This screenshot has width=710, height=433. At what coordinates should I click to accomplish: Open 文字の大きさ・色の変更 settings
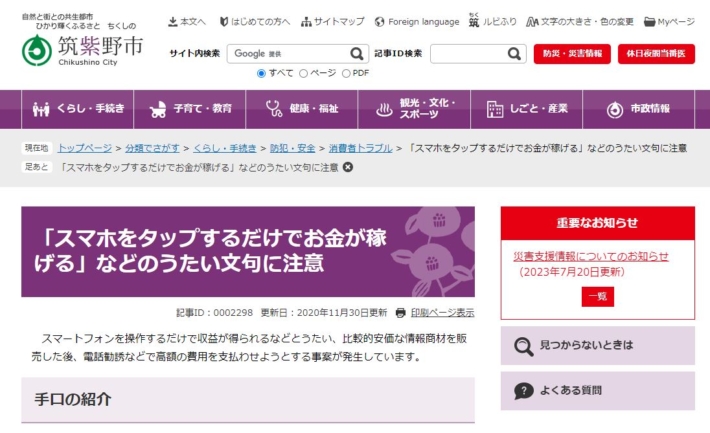pyautogui.click(x=580, y=22)
